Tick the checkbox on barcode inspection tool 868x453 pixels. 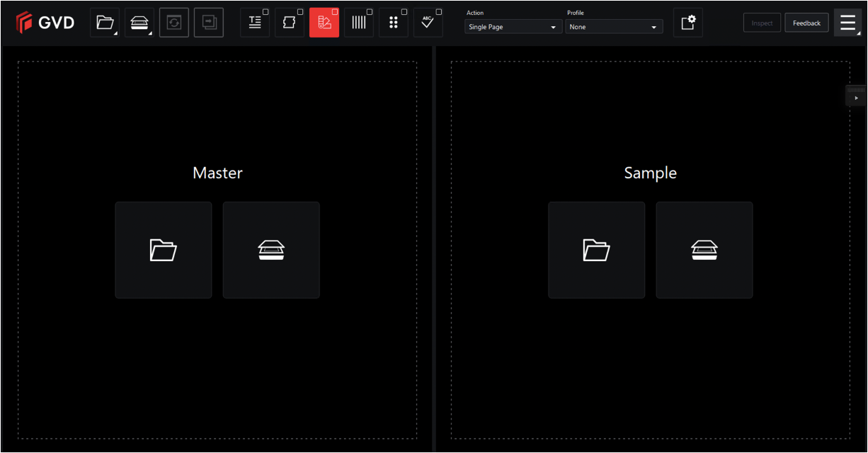click(370, 12)
